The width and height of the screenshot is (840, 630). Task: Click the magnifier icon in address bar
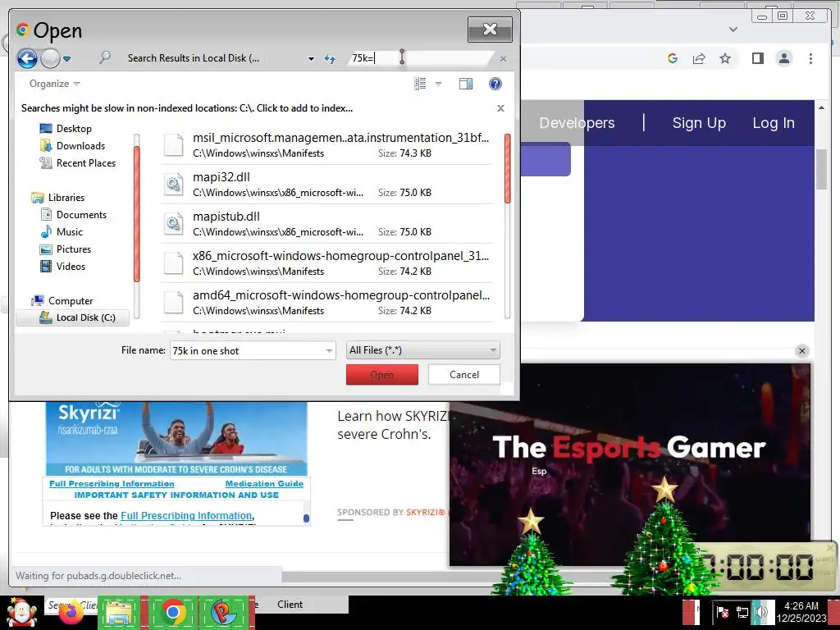[x=105, y=57]
